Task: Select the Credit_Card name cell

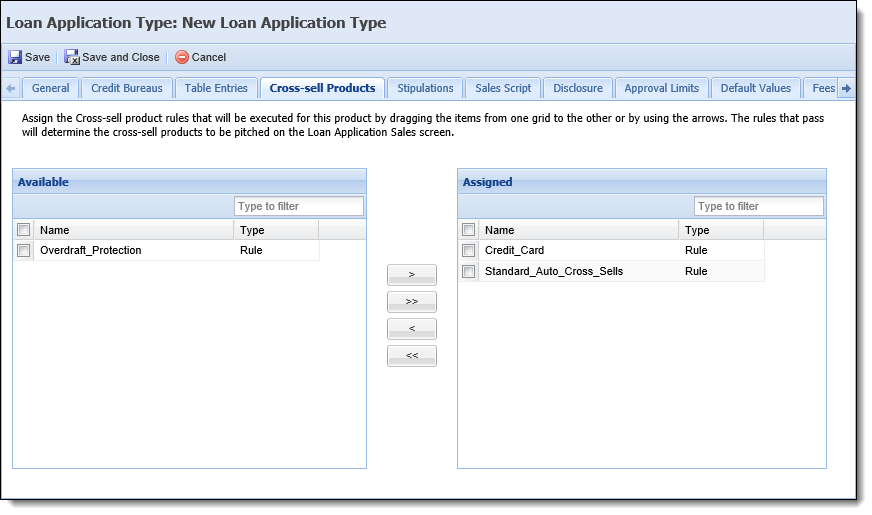Action: (578, 250)
